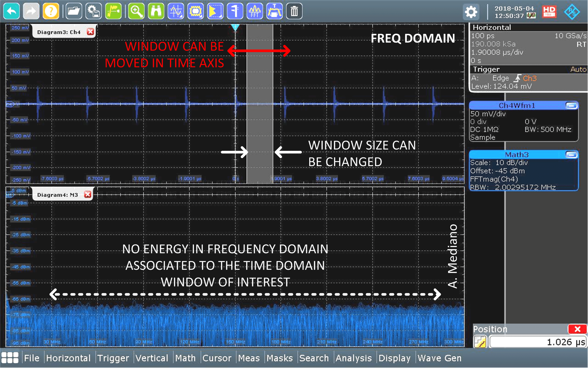Open the search binoculars tool
The image size is (588, 368).
(x=156, y=11)
